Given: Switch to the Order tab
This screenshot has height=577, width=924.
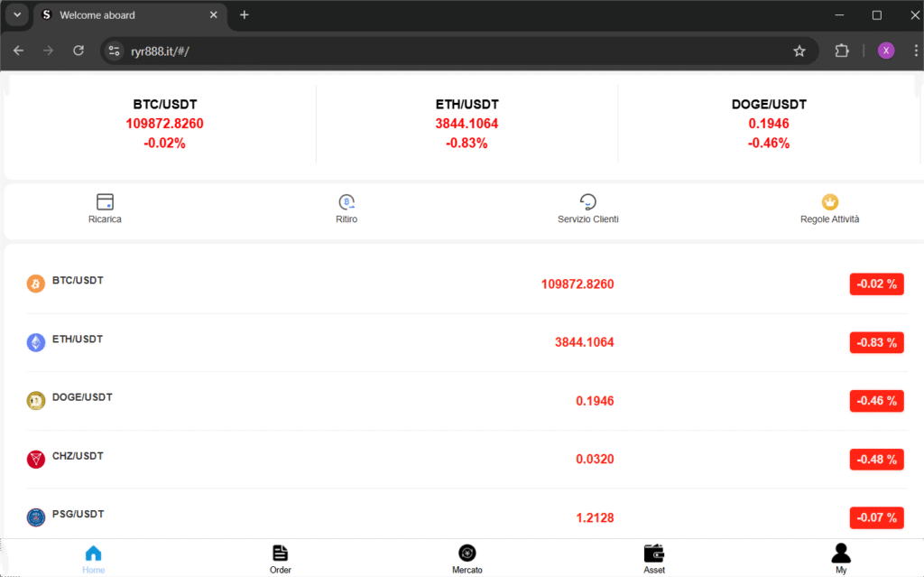Looking at the screenshot, I should click(x=280, y=554).
